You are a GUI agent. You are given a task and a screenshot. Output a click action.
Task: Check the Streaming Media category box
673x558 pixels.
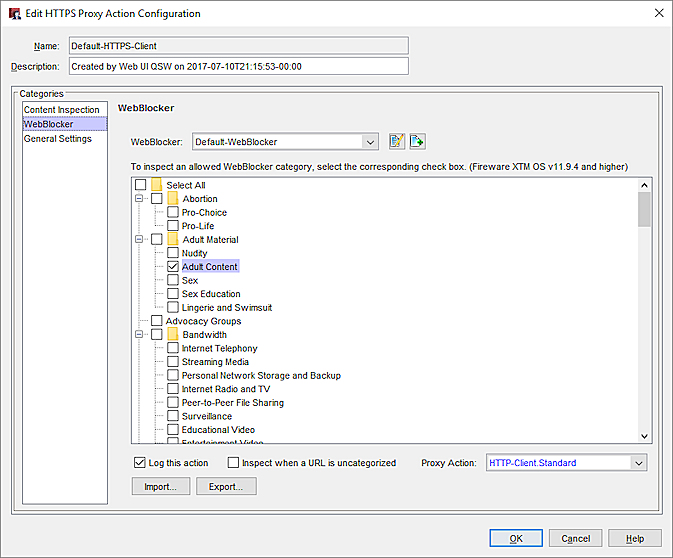(173, 362)
